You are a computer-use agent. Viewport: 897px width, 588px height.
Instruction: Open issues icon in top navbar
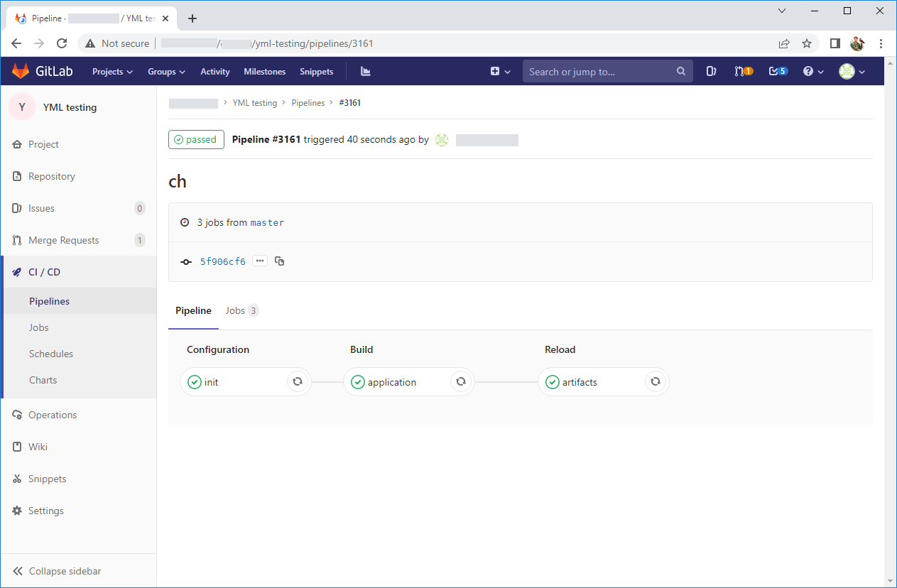click(711, 72)
